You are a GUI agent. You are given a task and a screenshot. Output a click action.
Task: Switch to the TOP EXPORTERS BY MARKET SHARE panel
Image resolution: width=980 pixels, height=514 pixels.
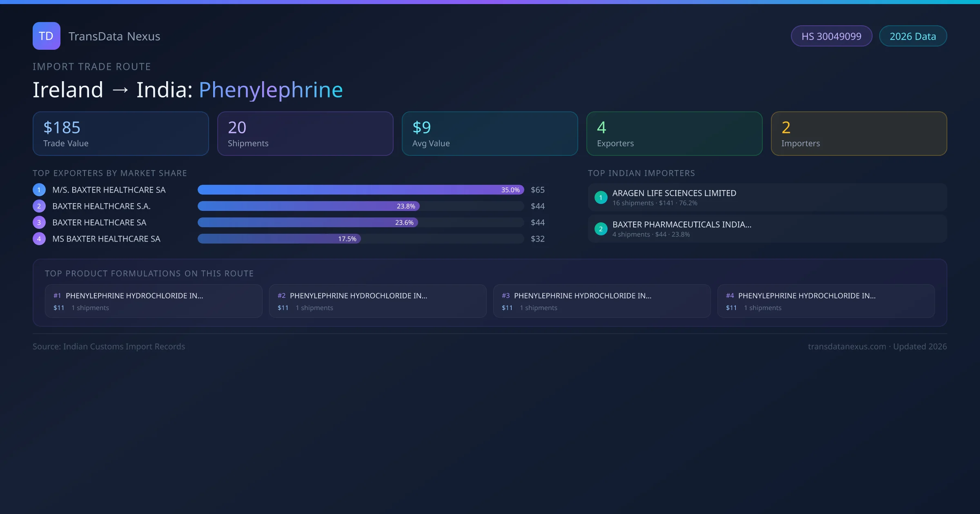click(x=110, y=173)
